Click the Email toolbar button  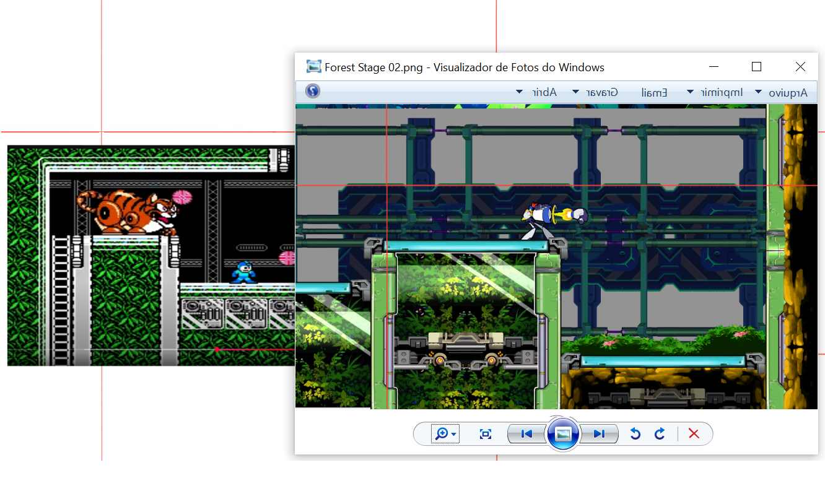[x=654, y=92]
